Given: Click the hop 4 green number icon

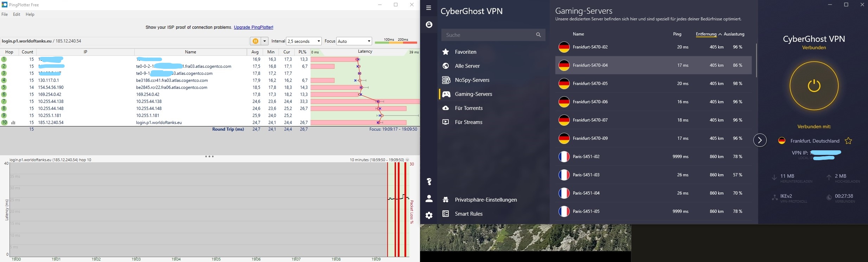Looking at the screenshot, I should coord(4,80).
